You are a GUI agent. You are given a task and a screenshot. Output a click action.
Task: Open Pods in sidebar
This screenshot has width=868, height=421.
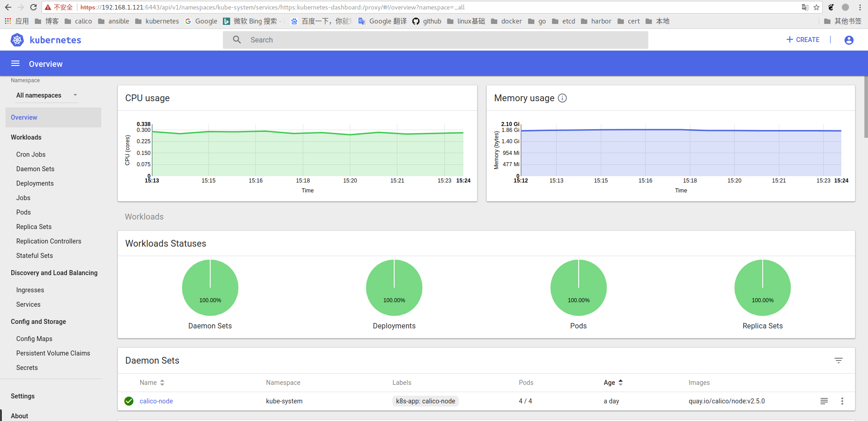24,212
